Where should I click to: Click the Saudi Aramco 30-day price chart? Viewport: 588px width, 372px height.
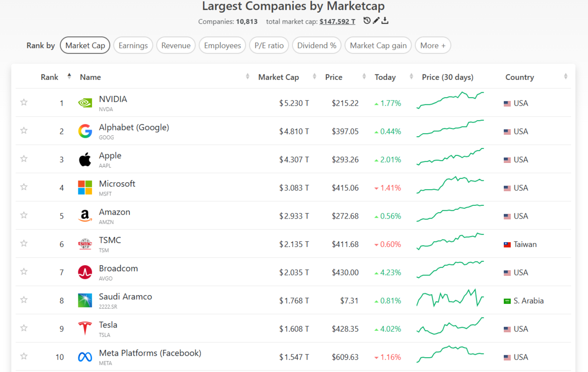(x=450, y=298)
